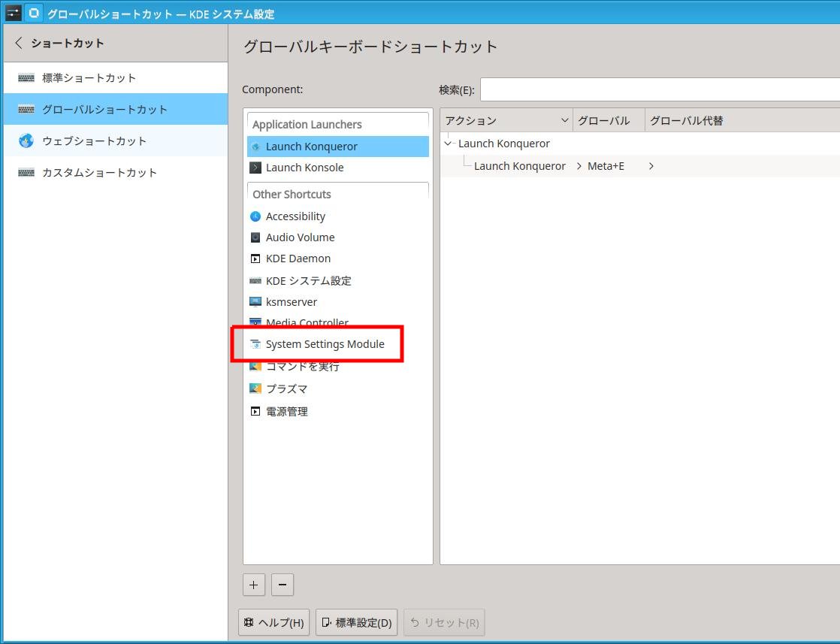Click the 標準設定(D) button

point(356,622)
